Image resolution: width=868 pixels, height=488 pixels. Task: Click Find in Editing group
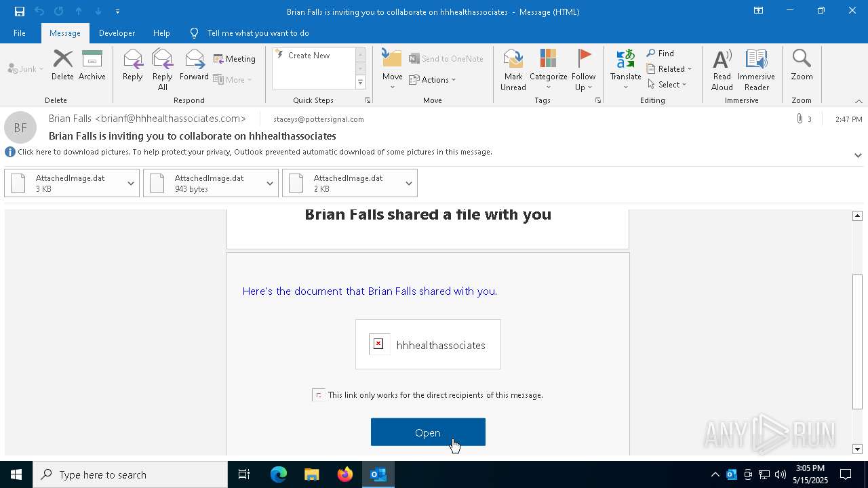coord(660,54)
